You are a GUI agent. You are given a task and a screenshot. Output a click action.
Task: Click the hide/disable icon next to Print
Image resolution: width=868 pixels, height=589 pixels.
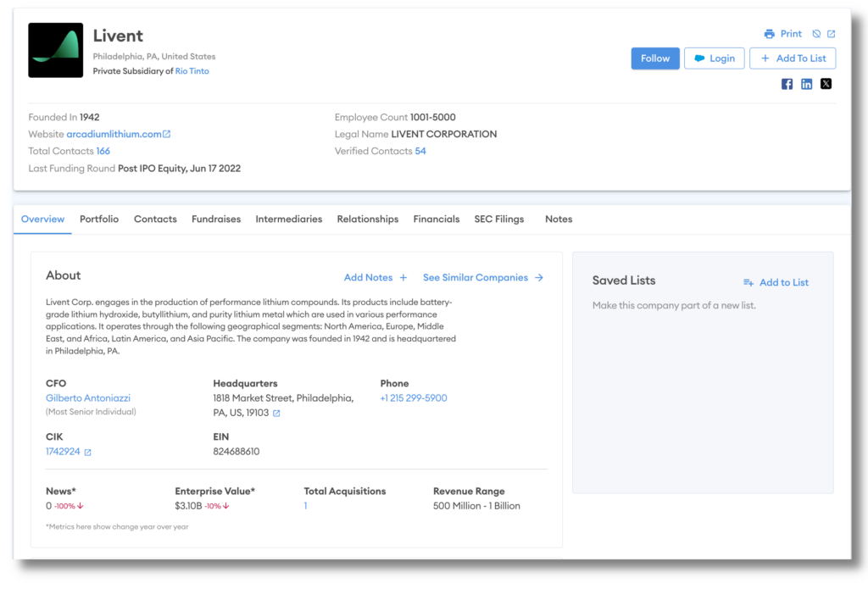tap(816, 34)
